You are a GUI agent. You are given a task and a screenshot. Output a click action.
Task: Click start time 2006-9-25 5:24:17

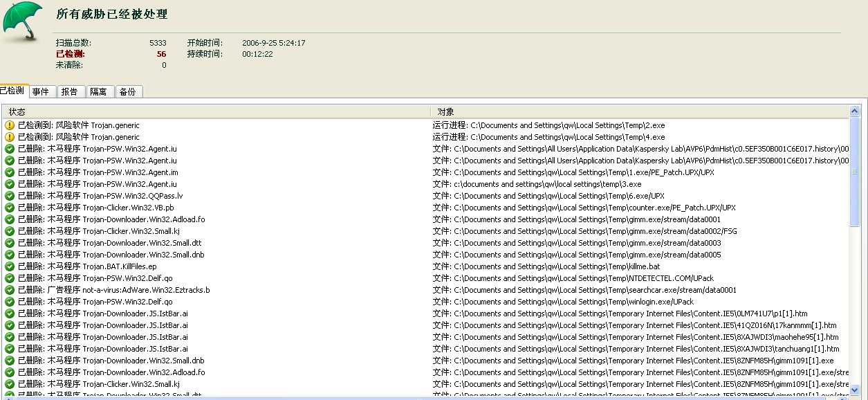pos(274,43)
